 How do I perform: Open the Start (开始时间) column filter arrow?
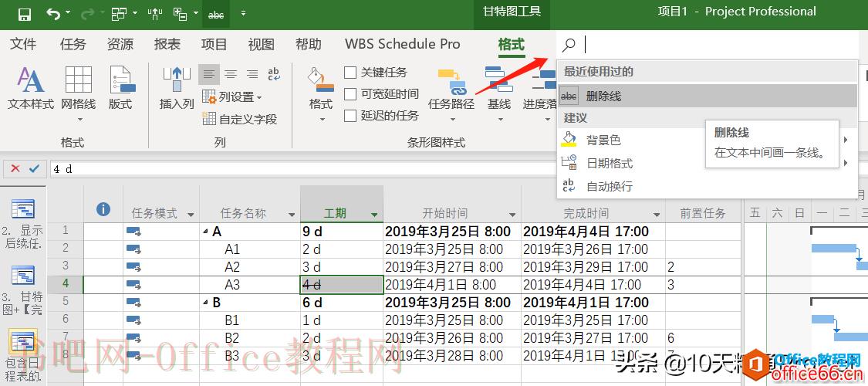[x=512, y=215]
